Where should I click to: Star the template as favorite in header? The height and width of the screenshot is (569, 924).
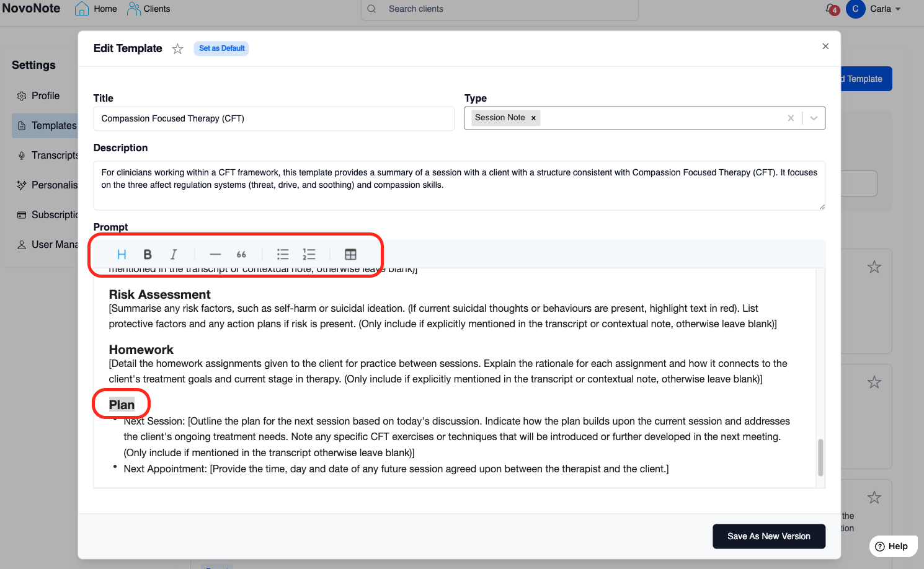click(x=178, y=49)
